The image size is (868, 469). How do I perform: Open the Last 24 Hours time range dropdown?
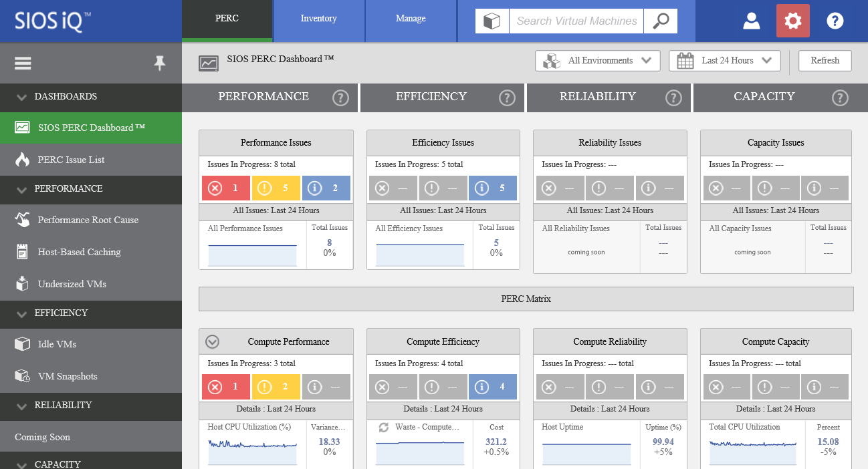725,61
